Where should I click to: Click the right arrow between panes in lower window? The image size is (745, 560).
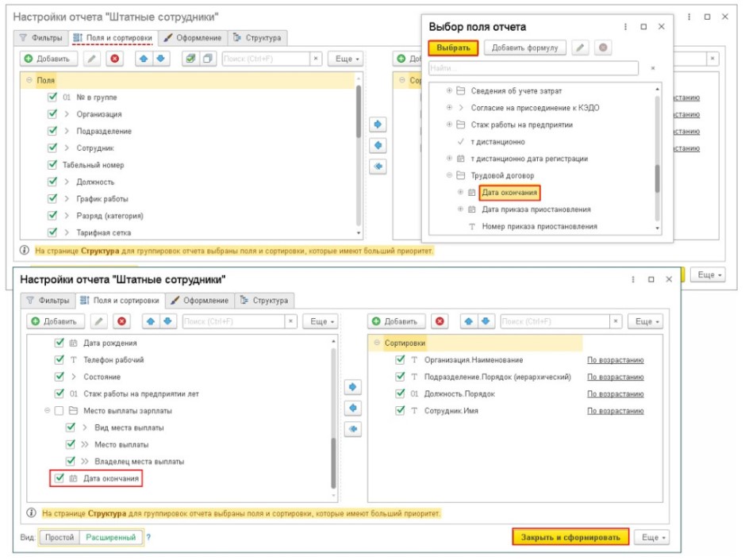[352, 387]
